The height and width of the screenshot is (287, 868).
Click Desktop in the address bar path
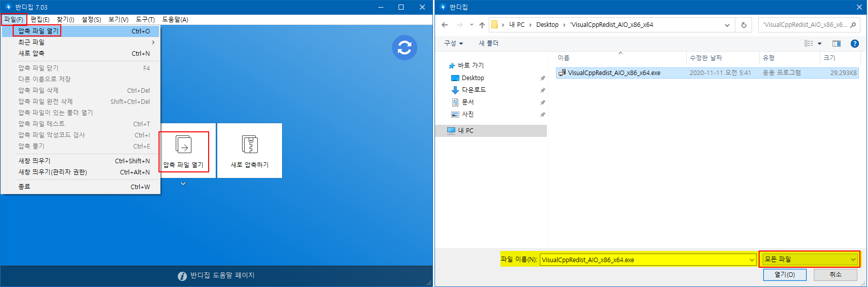pos(547,25)
